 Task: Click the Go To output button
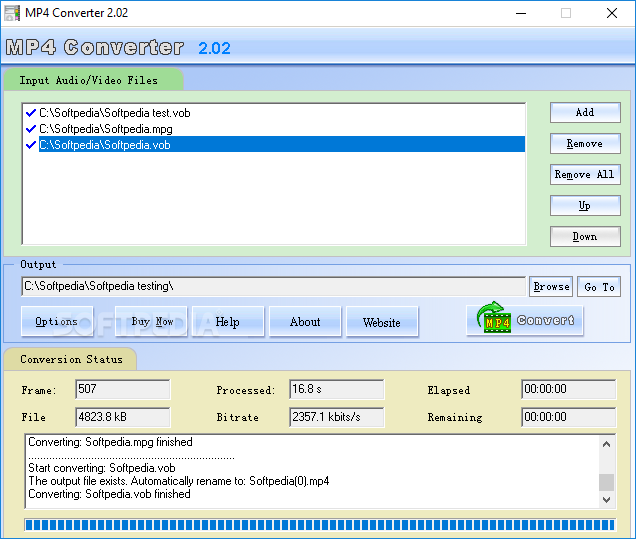tap(599, 287)
